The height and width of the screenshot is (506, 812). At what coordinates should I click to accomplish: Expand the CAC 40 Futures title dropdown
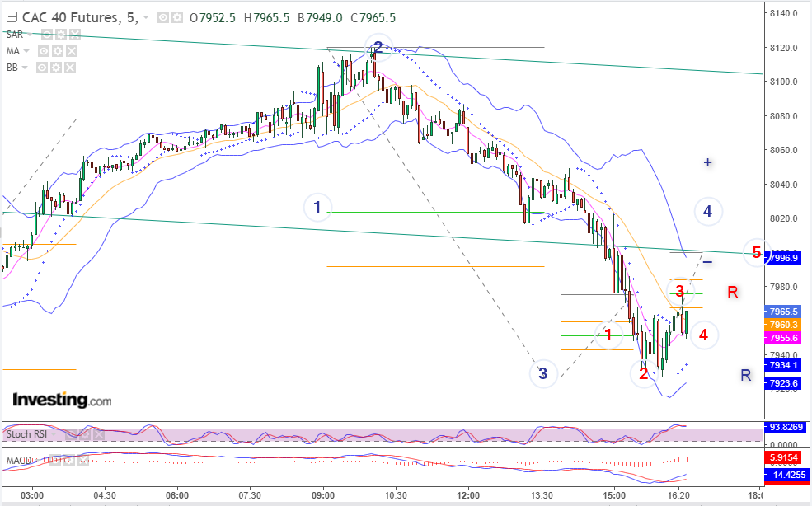coord(146,17)
